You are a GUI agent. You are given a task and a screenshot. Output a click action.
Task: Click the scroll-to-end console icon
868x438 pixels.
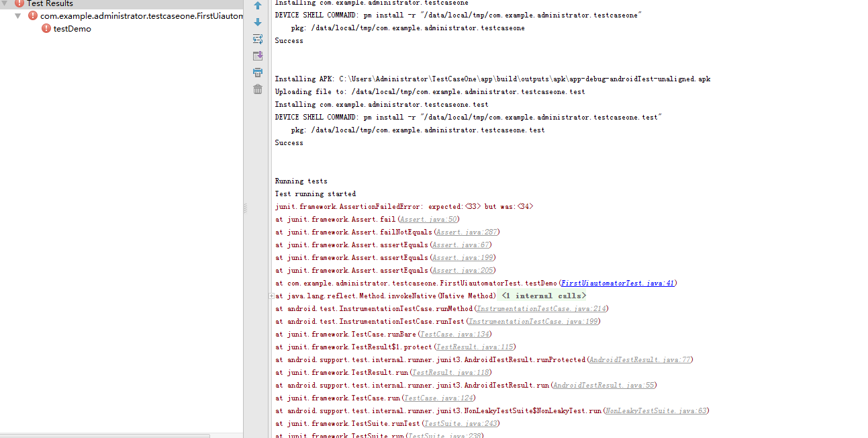click(258, 56)
